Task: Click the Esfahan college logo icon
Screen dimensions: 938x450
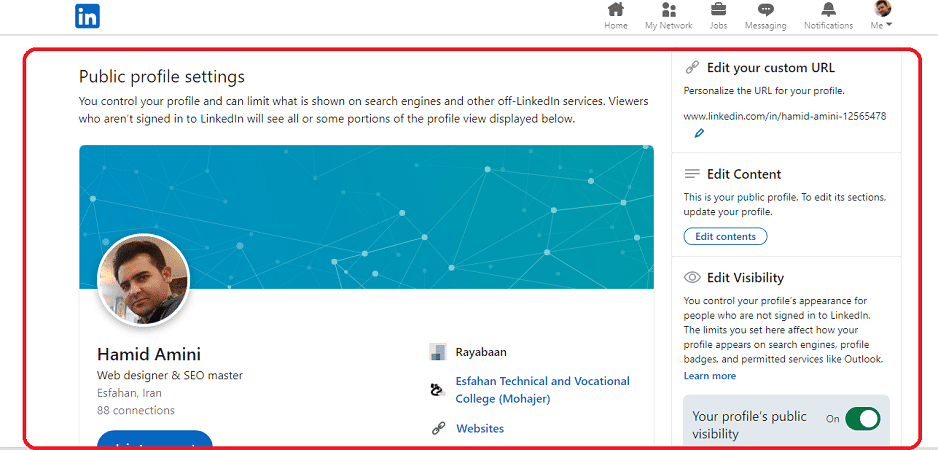Action: 438,390
